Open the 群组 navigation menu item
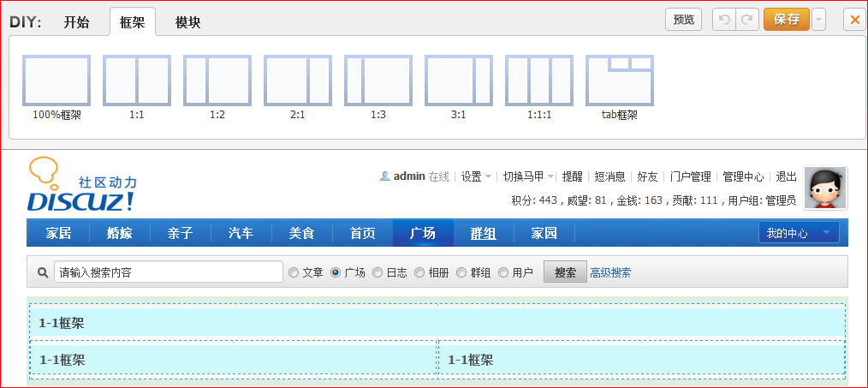The width and height of the screenshot is (868, 388). (x=483, y=233)
